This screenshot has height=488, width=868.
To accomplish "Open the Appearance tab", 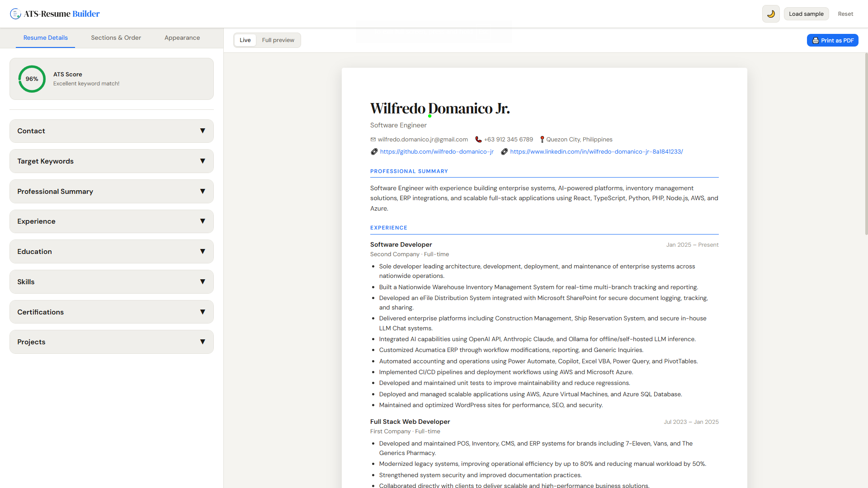I will (182, 38).
